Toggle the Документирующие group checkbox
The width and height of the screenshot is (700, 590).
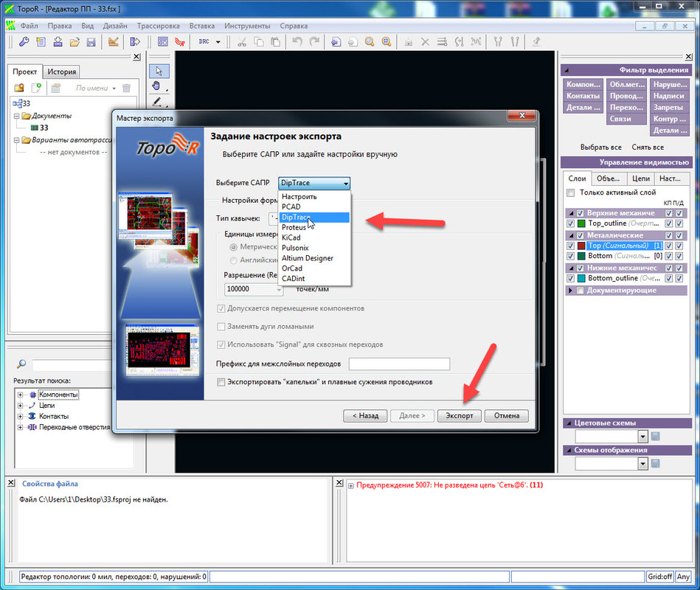(x=580, y=291)
